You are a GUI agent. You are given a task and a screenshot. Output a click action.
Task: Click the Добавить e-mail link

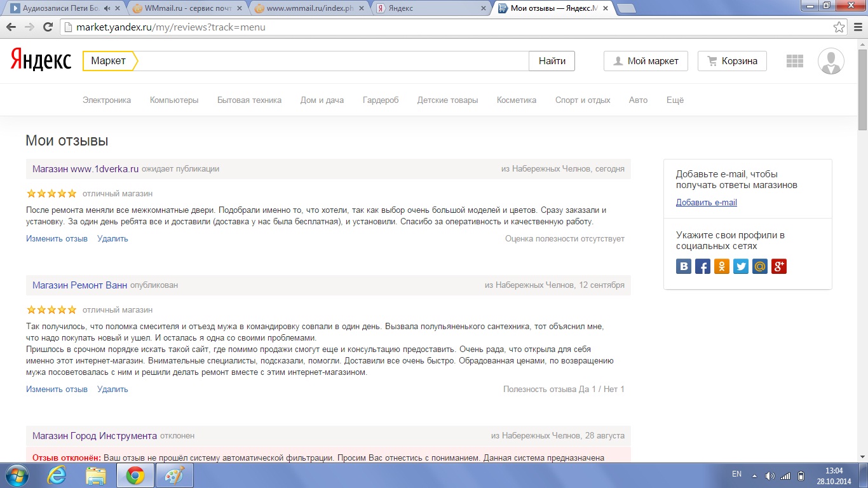[x=707, y=202]
